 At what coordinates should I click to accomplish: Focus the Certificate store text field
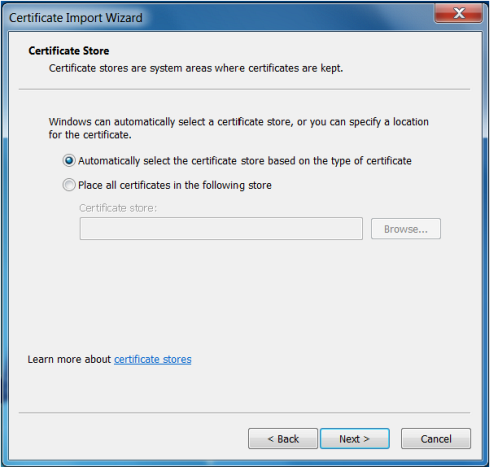[x=221, y=229]
